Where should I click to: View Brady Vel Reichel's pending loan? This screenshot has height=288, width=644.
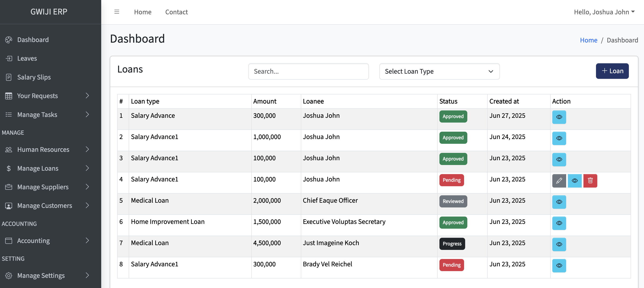(x=559, y=266)
